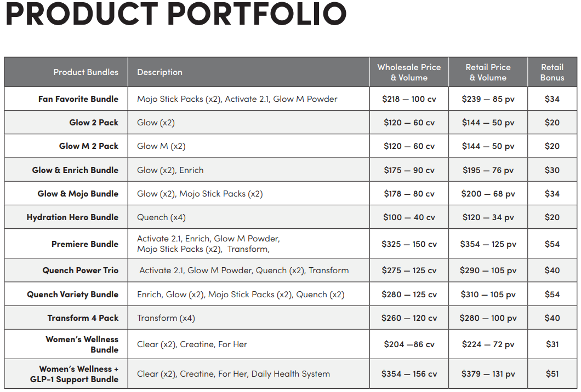This screenshot has width=581, height=392.
Task: Select the Transform 4 Pack retail price
Action: click(488, 318)
